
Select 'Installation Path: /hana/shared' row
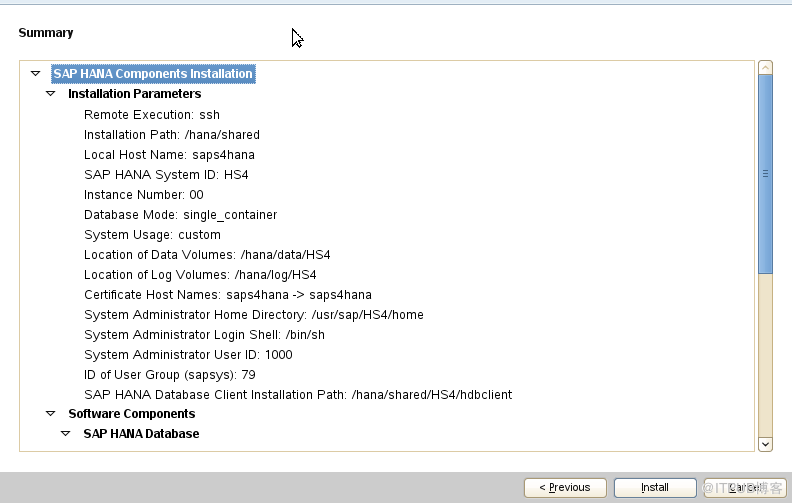tap(172, 135)
